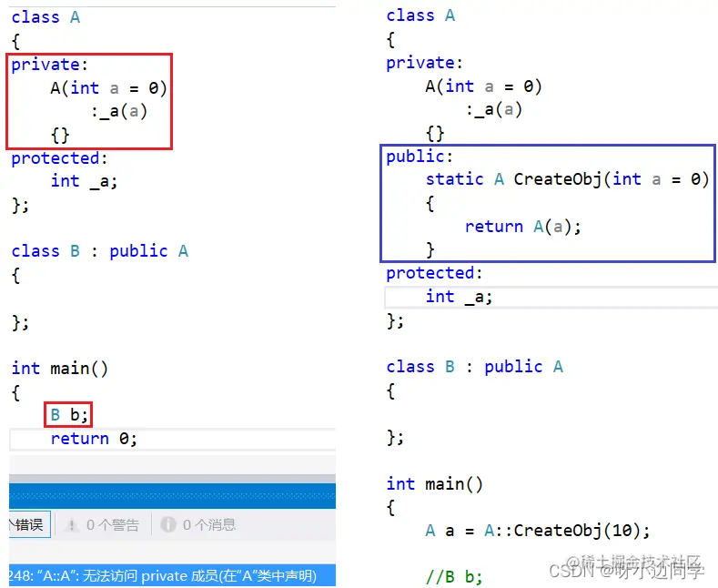Toggle the errors filter button 错误
718x588 pixels.
tap(29, 525)
